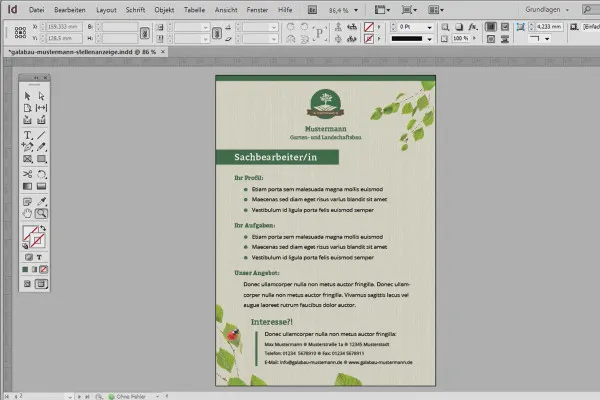This screenshot has height=400, width=600.
Task: Click the reference point locator grid
Action: 20,33
